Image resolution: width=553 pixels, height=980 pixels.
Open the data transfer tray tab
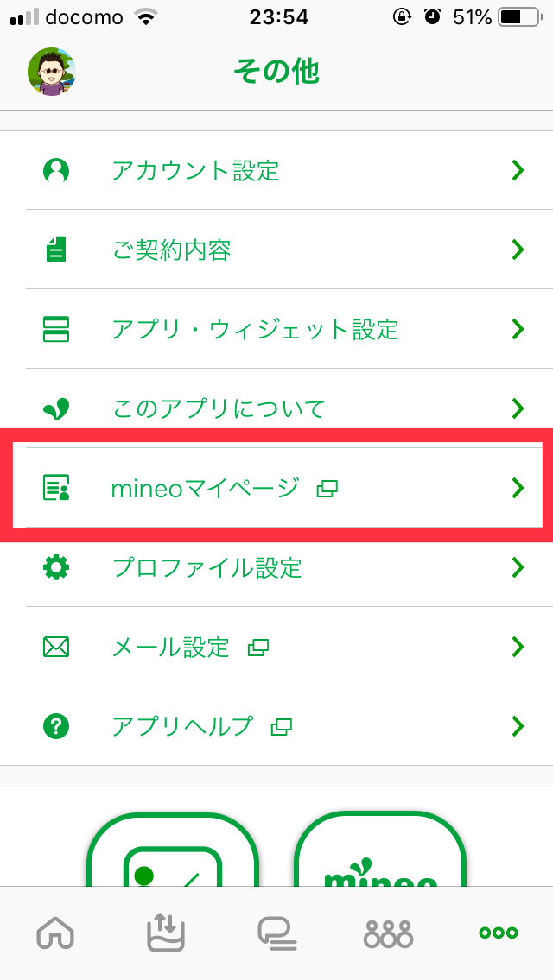click(x=166, y=933)
